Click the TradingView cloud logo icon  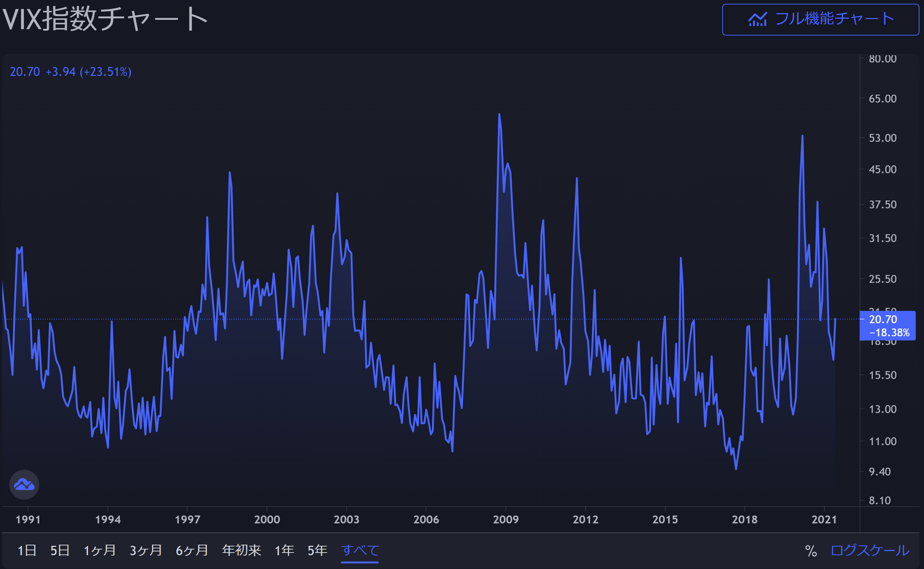click(x=24, y=485)
